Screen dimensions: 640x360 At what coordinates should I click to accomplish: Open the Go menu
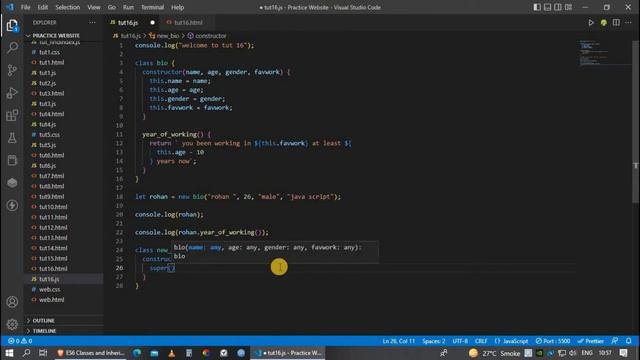click(111, 7)
